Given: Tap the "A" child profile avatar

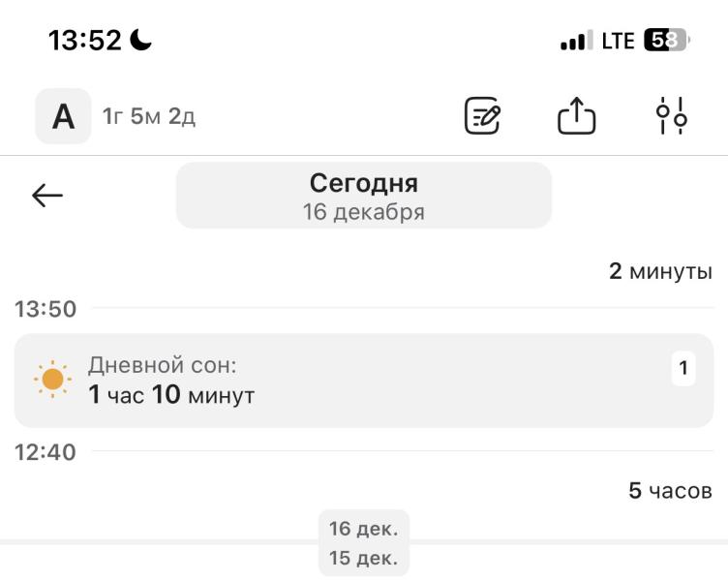Looking at the screenshot, I should click(x=63, y=117).
